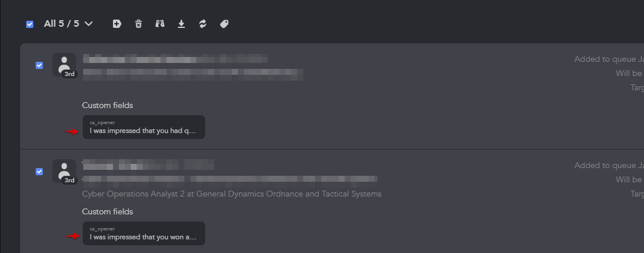Click the second contact's blurred name
This screenshot has height=253, width=644.
tap(148, 165)
